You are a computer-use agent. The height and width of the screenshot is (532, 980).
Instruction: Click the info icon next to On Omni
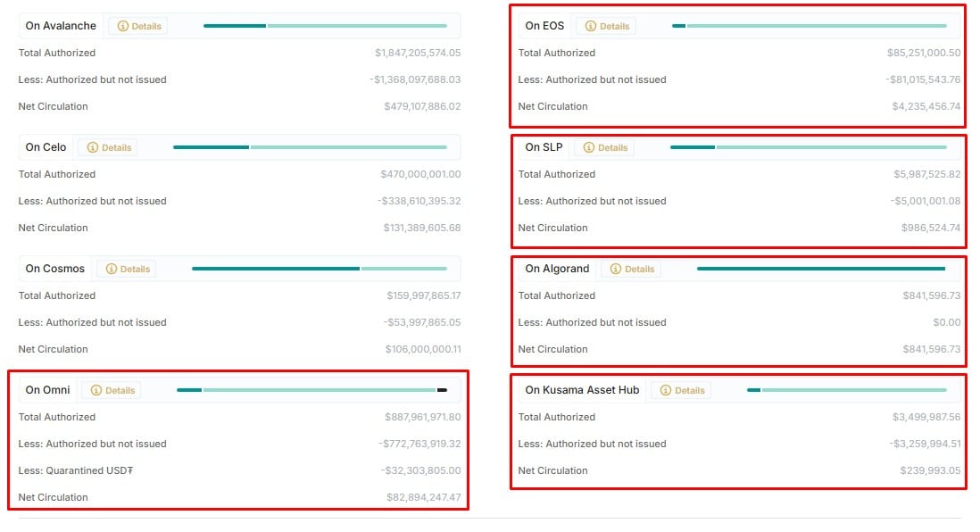click(x=96, y=390)
